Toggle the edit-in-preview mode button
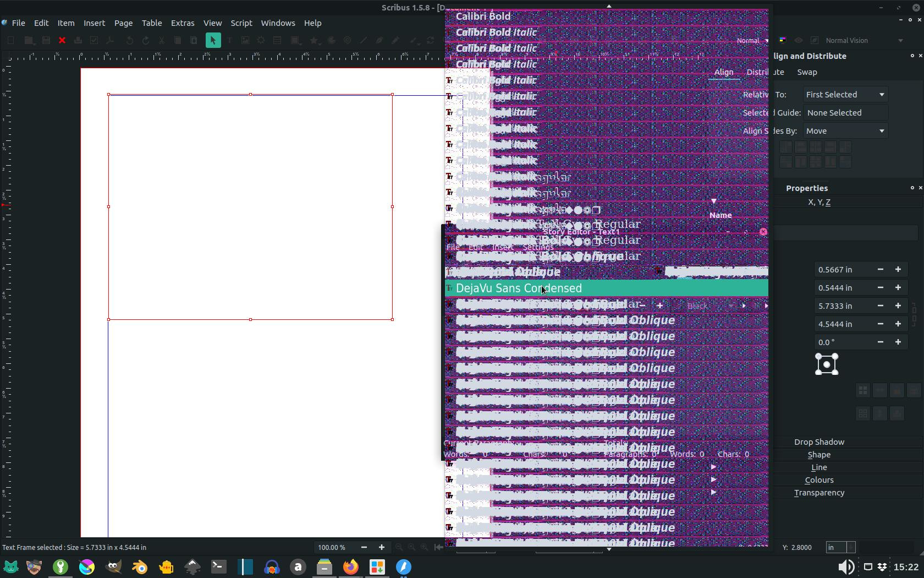The image size is (924, 578). (815, 40)
